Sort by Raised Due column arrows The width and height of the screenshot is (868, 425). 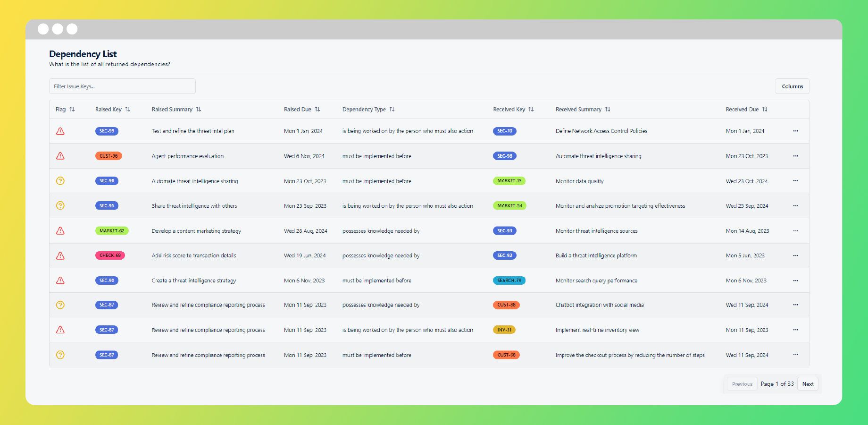click(x=317, y=109)
